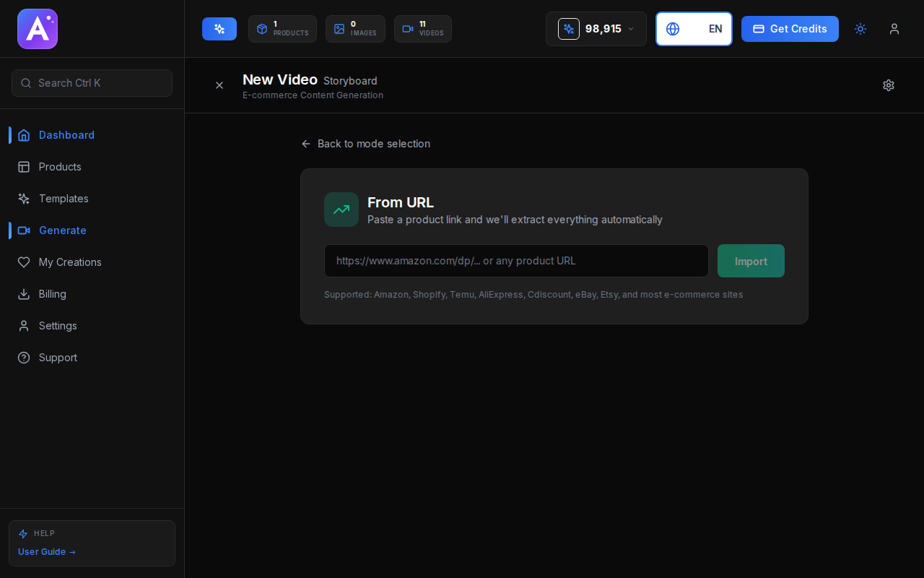Open the user profile icon
Image resolution: width=924 pixels, height=578 pixels.
(x=894, y=29)
